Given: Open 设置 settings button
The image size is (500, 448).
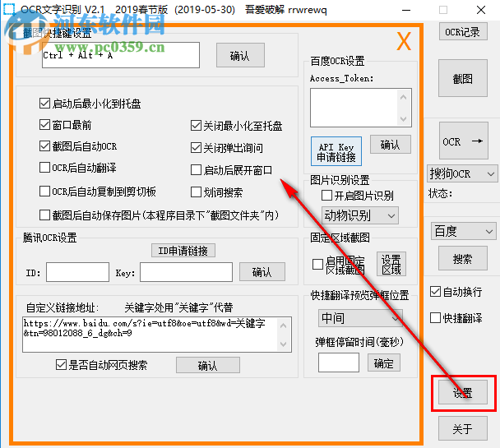Looking at the screenshot, I should [463, 393].
